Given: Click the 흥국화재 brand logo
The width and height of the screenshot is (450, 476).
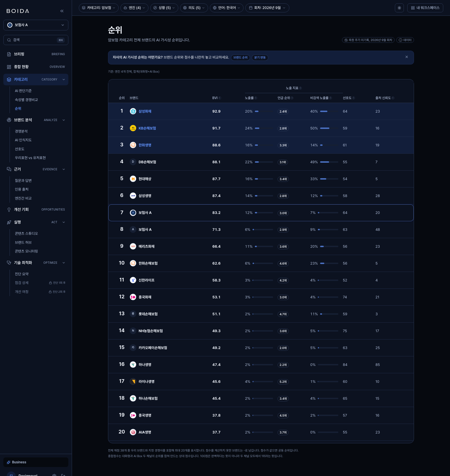Looking at the screenshot, I should pyautogui.click(x=133, y=297).
